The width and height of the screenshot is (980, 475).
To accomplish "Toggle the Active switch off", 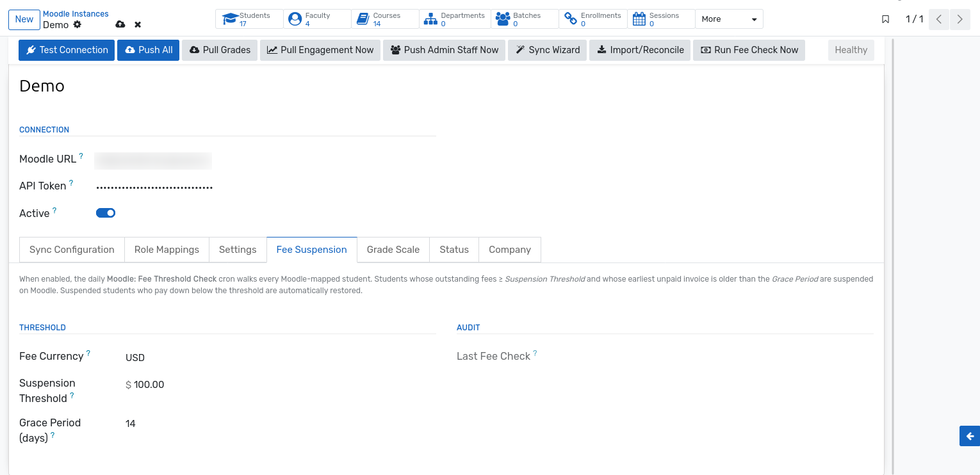I will [x=106, y=213].
